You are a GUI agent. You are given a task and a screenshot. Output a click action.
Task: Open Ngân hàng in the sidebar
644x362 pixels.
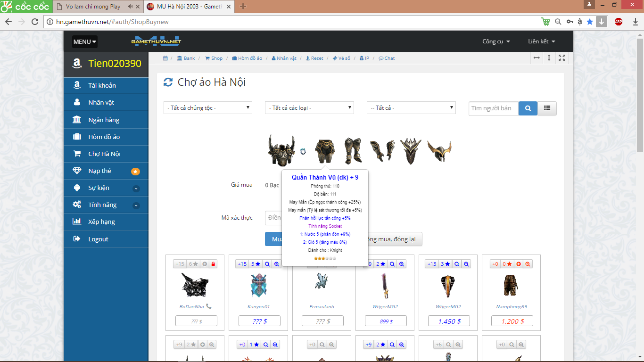pos(106,120)
